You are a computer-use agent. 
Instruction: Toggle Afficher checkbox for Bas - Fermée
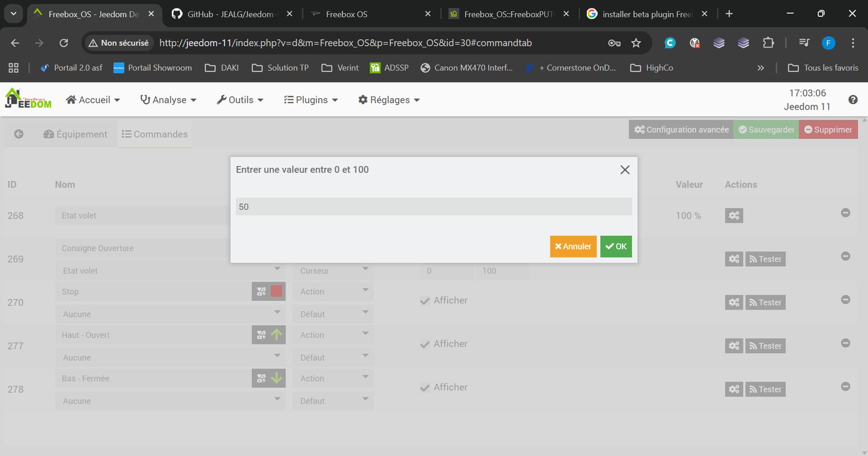pyautogui.click(x=425, y=388)
